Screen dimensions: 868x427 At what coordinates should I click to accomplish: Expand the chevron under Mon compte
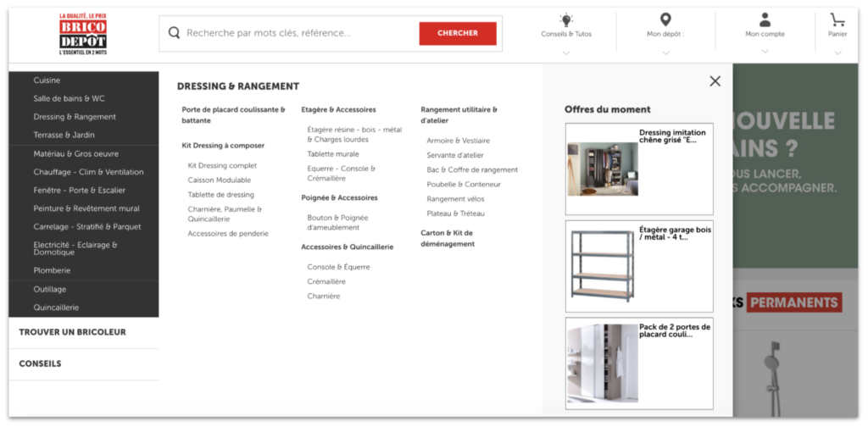[x=765, y=52]
